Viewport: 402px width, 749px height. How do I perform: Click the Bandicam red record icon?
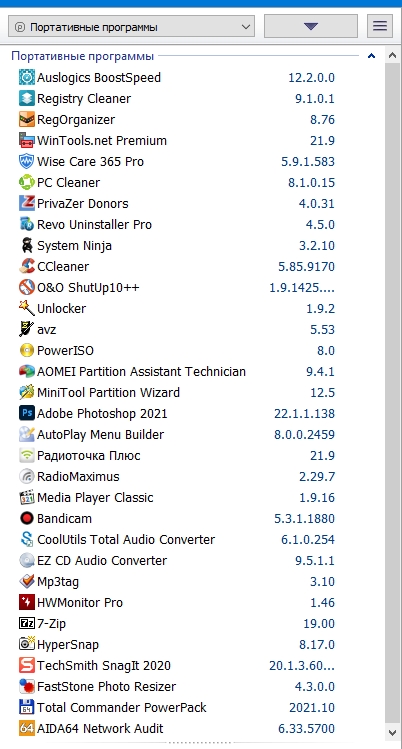point(27,518)
